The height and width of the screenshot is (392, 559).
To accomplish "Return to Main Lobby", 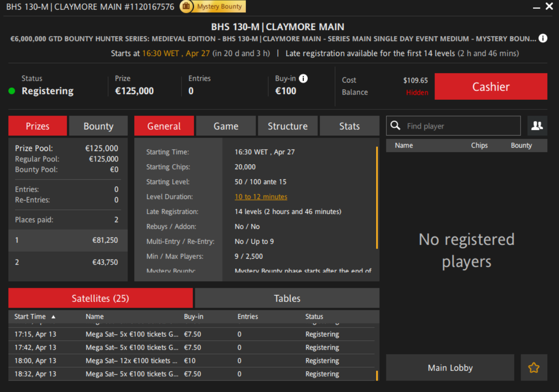I will (x=450, y=368).
